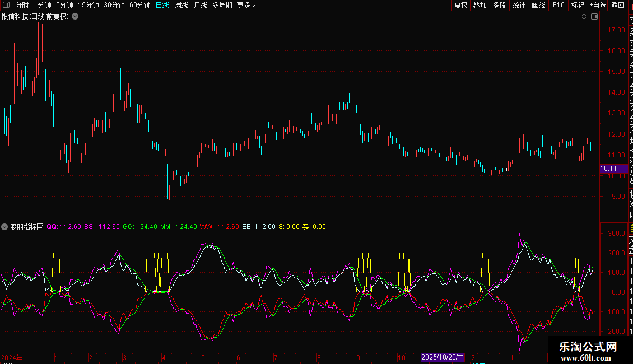Open the dropdown icon beside 银信科技 title

click(x=75, y=17)
